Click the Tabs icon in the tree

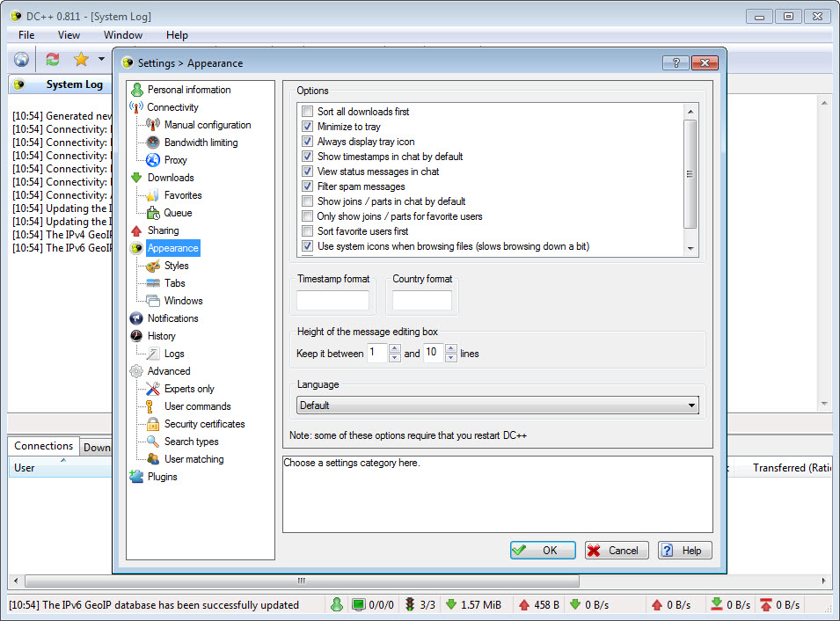(153, 283)
